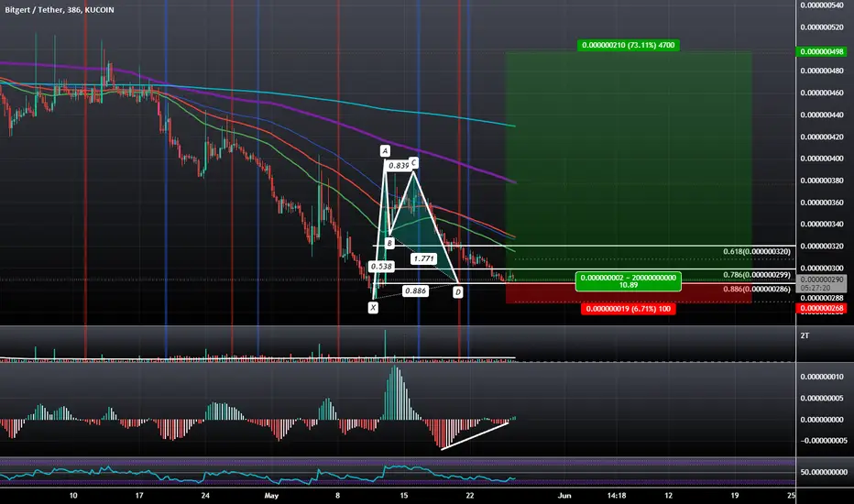Image resolution: width=854 pixels, height=504 pixels.
Task: Click the May label on time axis
Action: [271, 495]
